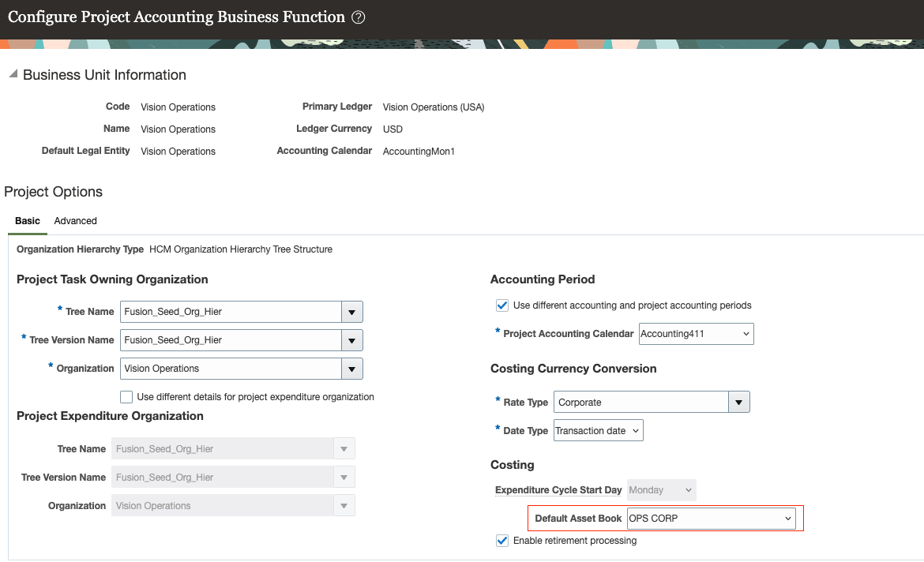Open the Tree Version Name dropdown arrow
The image size is (924, 562).
(351, 339)
